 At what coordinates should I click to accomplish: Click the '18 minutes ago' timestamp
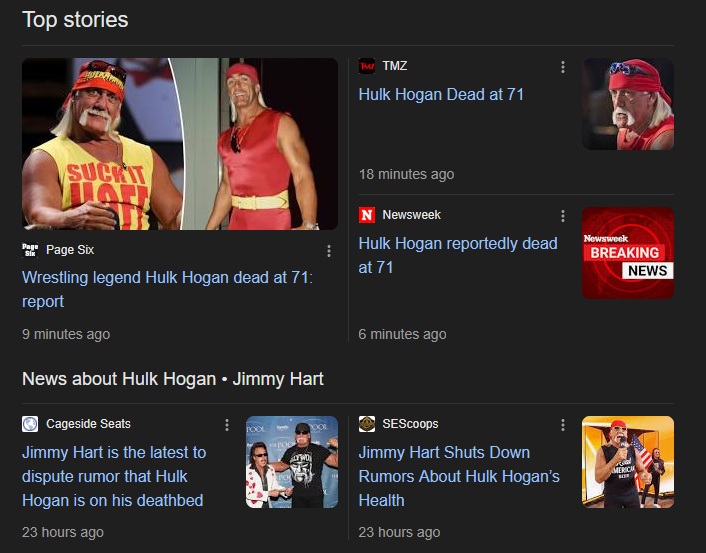[407, 174]
